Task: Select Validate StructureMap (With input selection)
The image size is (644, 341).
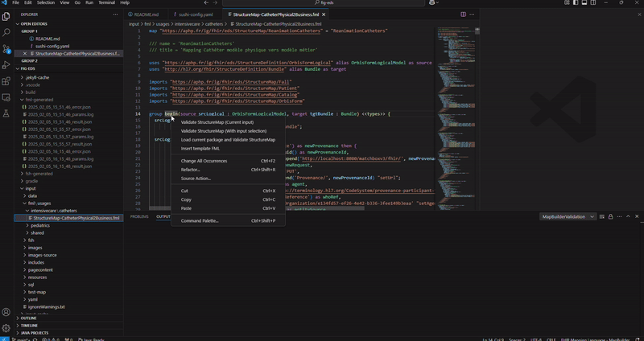Action: [228, 131]
